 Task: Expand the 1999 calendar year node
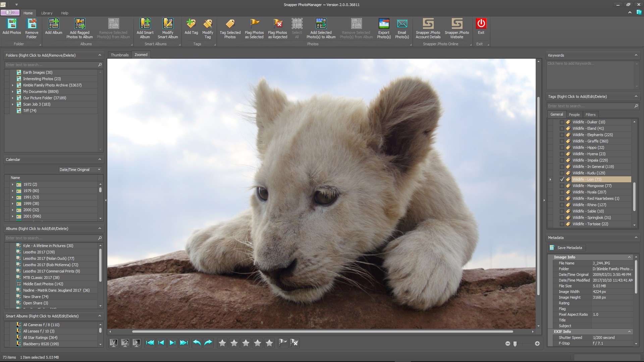13,203
